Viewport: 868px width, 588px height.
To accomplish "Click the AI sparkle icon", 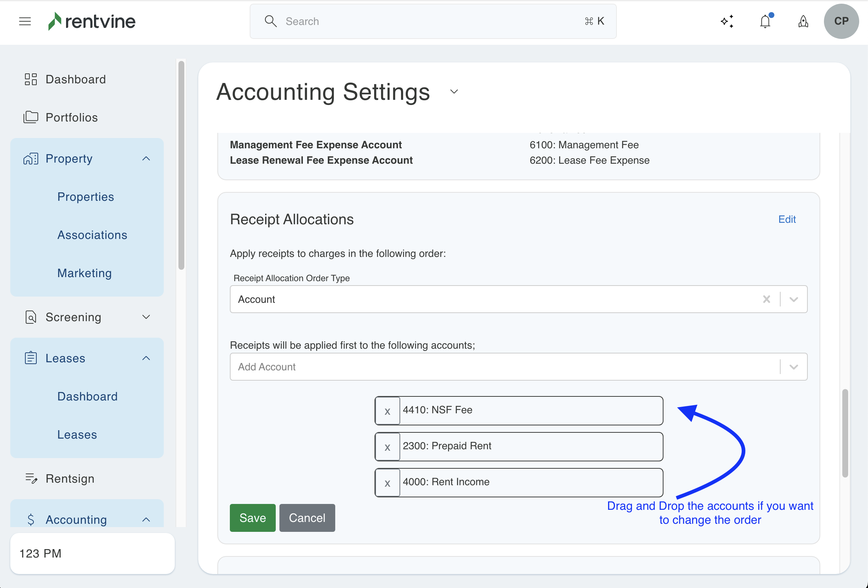I will (x=727, y=21).
